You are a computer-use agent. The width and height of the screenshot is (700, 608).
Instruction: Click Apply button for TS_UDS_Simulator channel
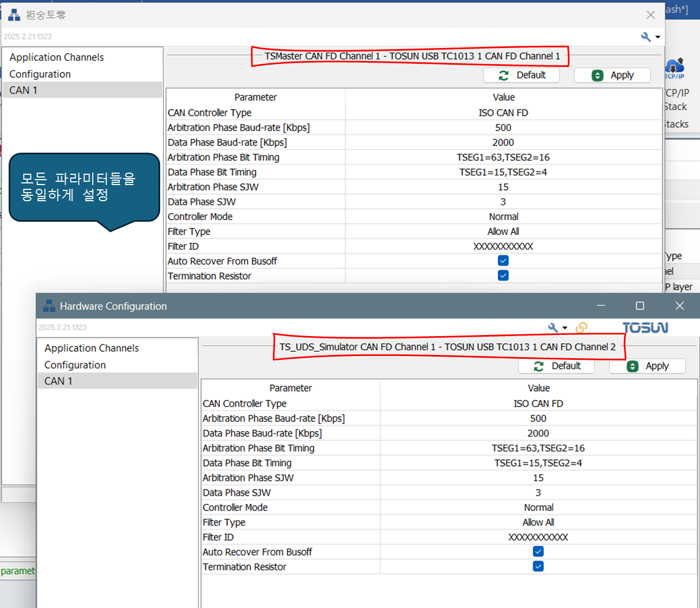coord(647,366)
